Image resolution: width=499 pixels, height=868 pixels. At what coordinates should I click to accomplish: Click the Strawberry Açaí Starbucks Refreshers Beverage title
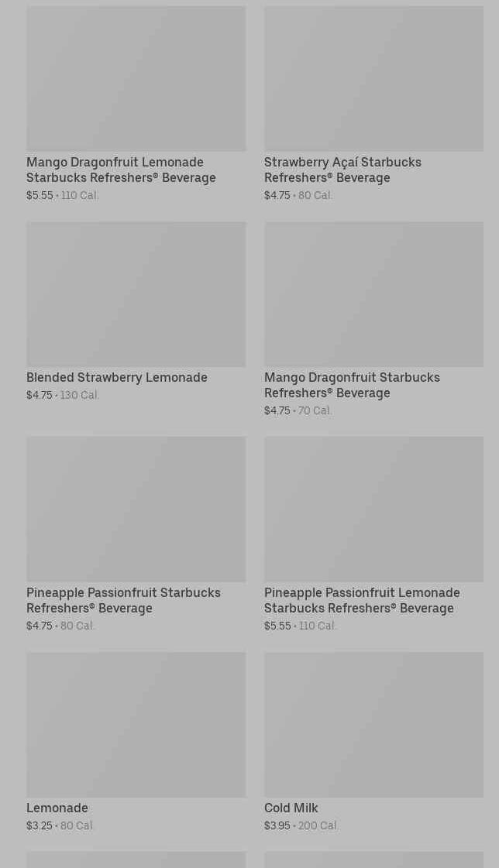tap(342, 170)
